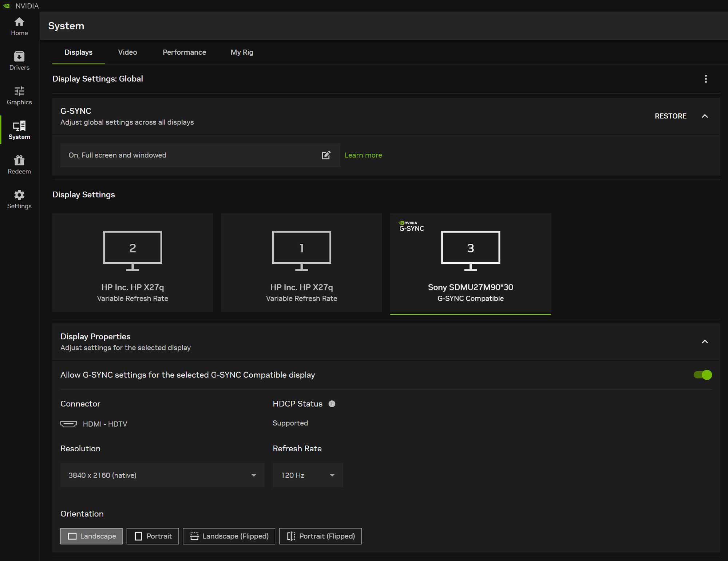Open the Drivers section
Viewport: 728px width, 561px height.
click(19, 61)
